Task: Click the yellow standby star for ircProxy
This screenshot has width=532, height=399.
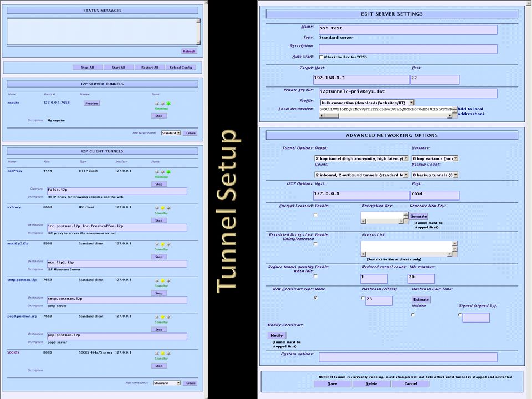Action: [163, 208]
